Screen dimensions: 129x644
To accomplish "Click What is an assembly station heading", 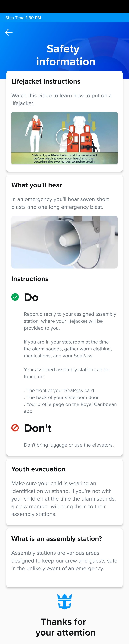I will click(57, 539).
